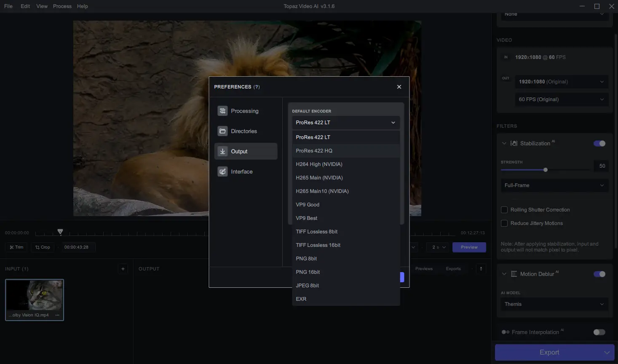
Task: Open the File menu
Action: (8, 6)
